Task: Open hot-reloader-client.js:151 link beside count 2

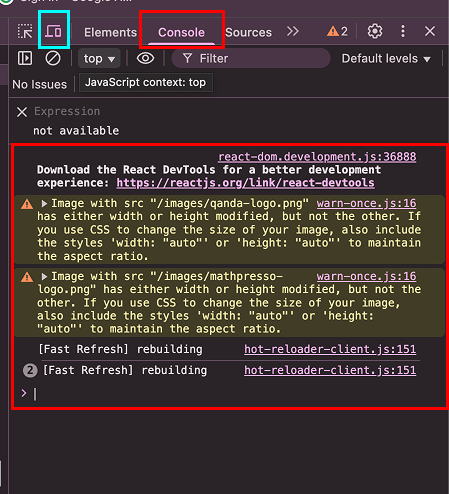Action: point(330,370)
